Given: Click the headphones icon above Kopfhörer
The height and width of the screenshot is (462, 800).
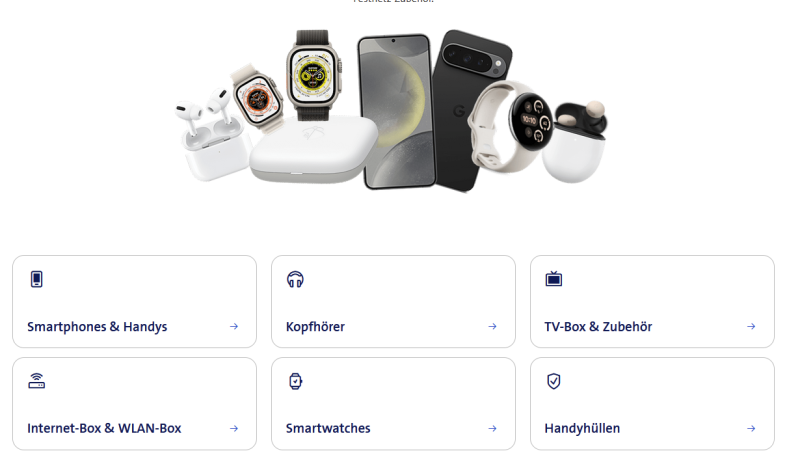Looking at the screenshot, I should coord(295,279).
